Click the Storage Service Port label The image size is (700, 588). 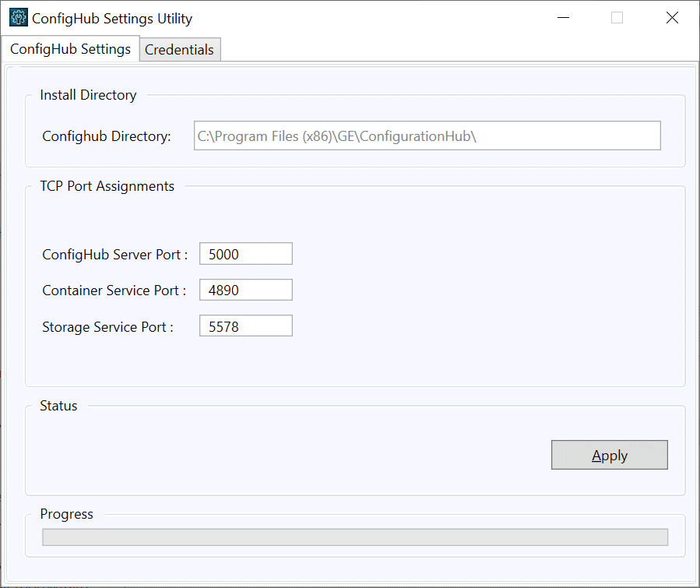point(107,327)
